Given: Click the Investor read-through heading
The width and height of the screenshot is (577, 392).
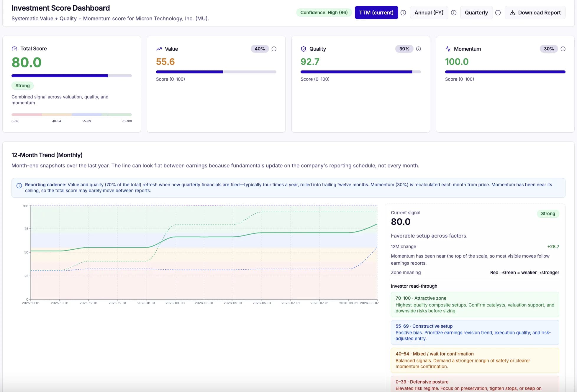Looking at the screenshot, I should pos(414,286).
